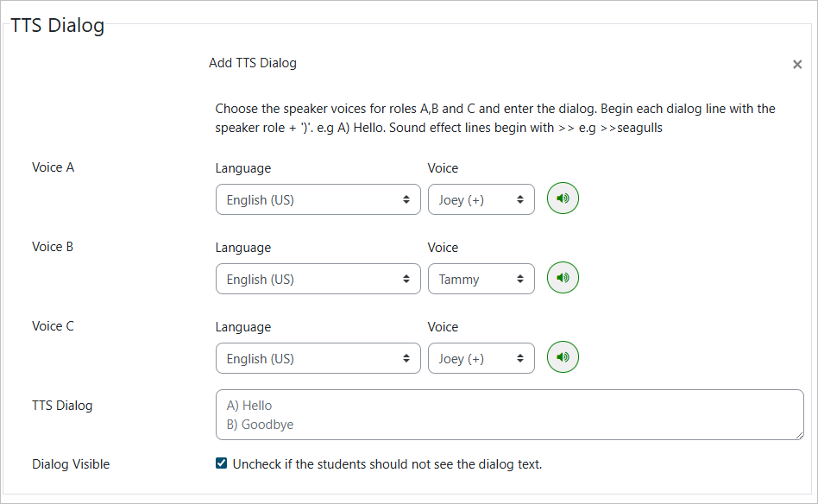Open the Voice B language dropdown
This screenshot has width=818, height=504.
click(x=318, y=279)
